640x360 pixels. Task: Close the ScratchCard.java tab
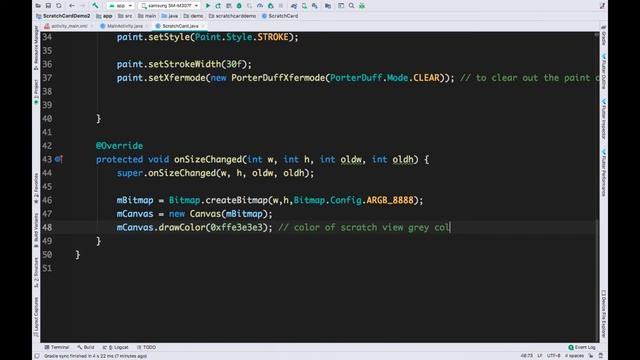point(203,26)
